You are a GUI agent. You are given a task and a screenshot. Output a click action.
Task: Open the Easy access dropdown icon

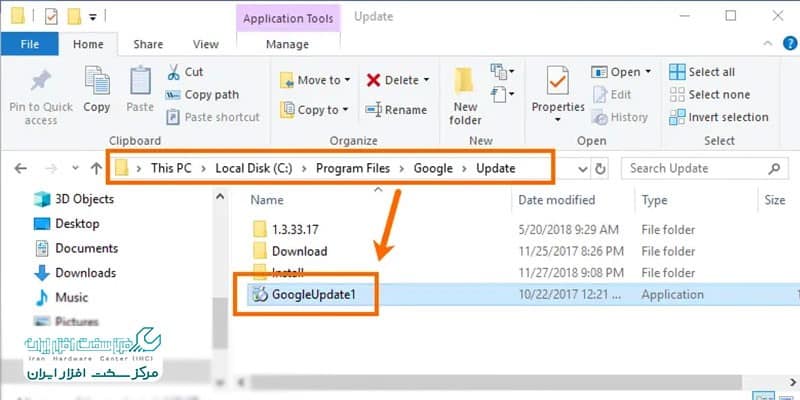502,94
